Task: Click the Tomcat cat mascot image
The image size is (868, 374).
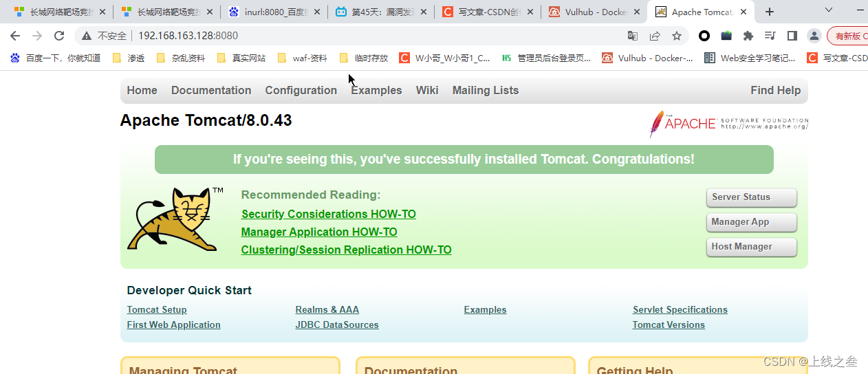Action: coord(175,219)
